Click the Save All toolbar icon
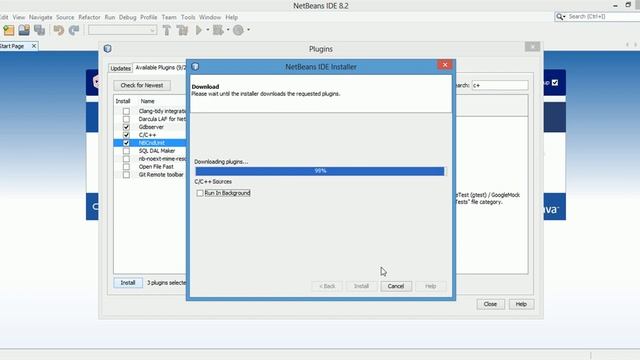Image resolution: width=640 pixels, height=360 pixels. click(40, 30)
